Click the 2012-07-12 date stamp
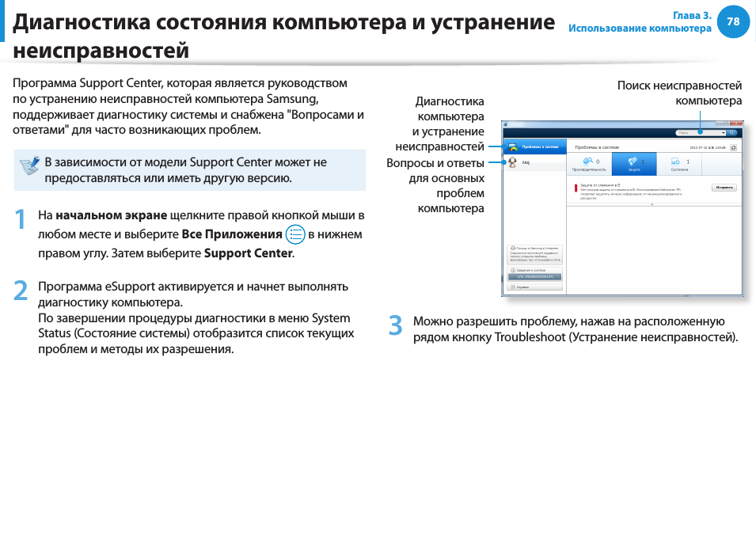This screenshot has height=536, width=756. [x=707, y=148]
